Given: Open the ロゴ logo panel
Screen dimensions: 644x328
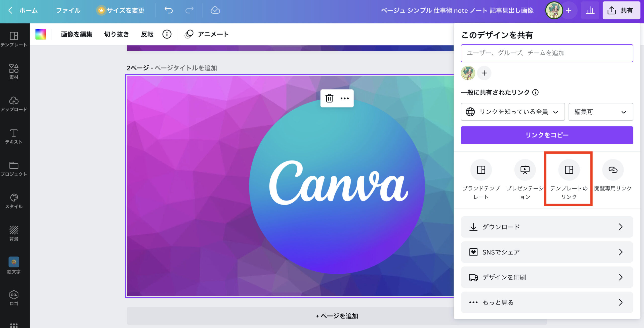Looking at the screenshot, I should 14,298.
